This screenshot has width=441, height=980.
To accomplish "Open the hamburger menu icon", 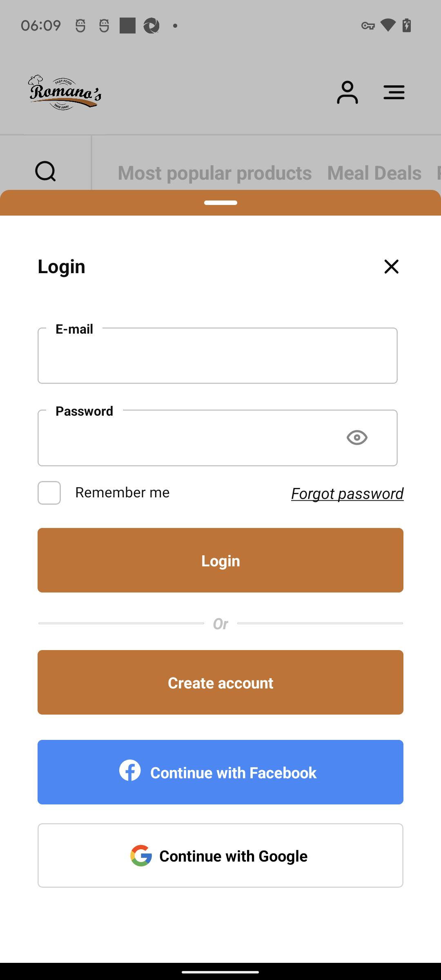I will pos(394,93).
